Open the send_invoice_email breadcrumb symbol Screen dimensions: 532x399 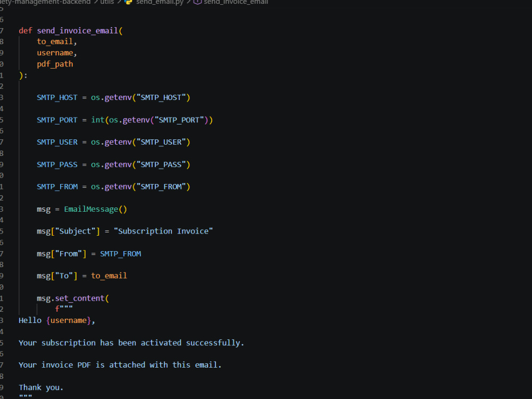(x=236, y=2)
